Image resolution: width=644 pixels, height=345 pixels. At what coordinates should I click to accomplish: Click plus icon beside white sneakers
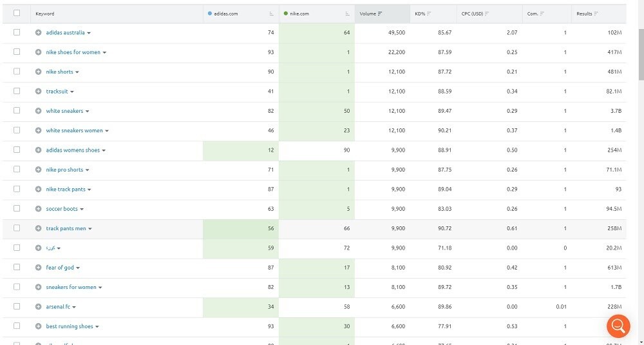[x=38, y=111]
